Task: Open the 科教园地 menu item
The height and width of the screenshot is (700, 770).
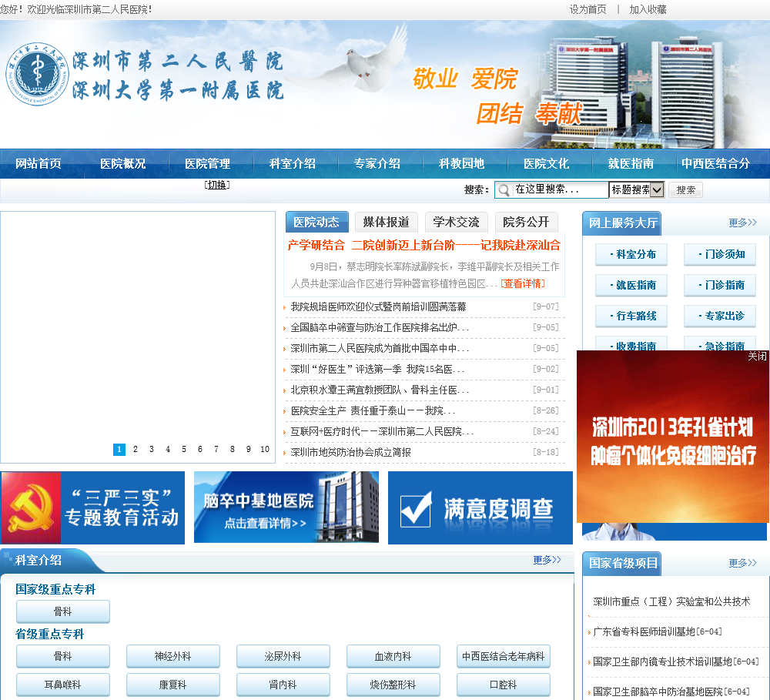Action: pyautogui.click(x=461, y=163)
